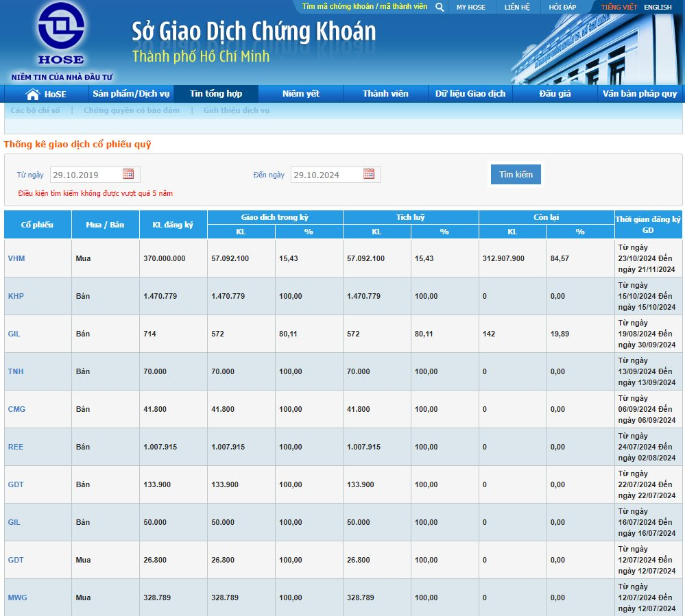Open the Từ ngày calendar picker
685x616 pixels.
point(128,174)
